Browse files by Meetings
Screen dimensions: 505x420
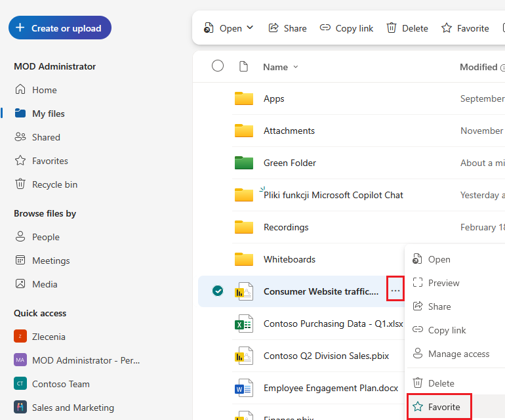43,261
